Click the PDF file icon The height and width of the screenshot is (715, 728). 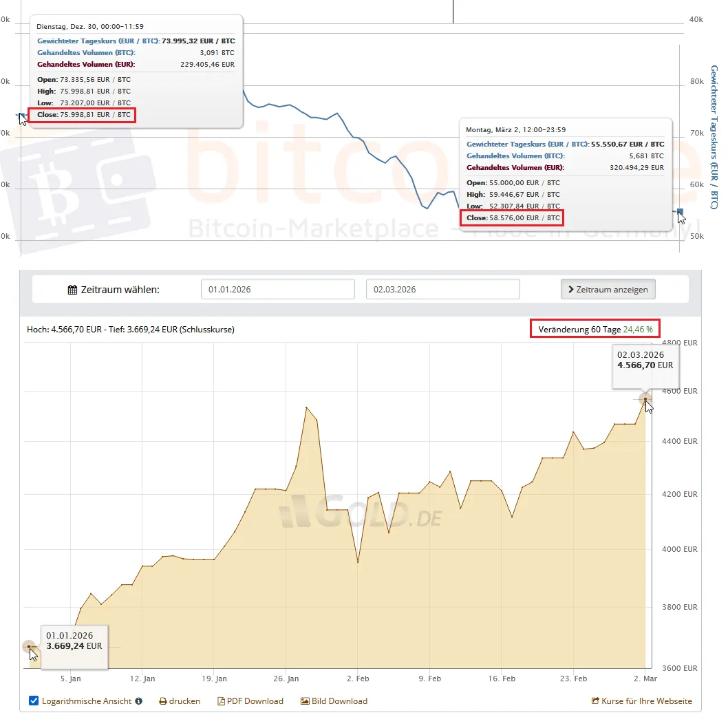coord(221,701)
